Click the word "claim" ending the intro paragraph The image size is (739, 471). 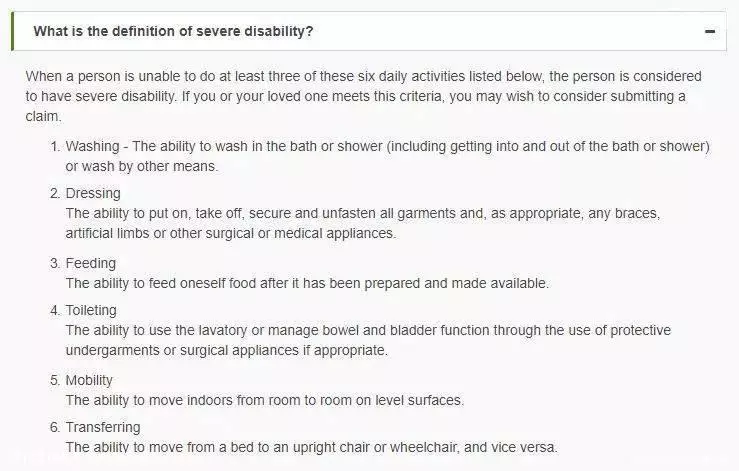(x=43, y=116)
